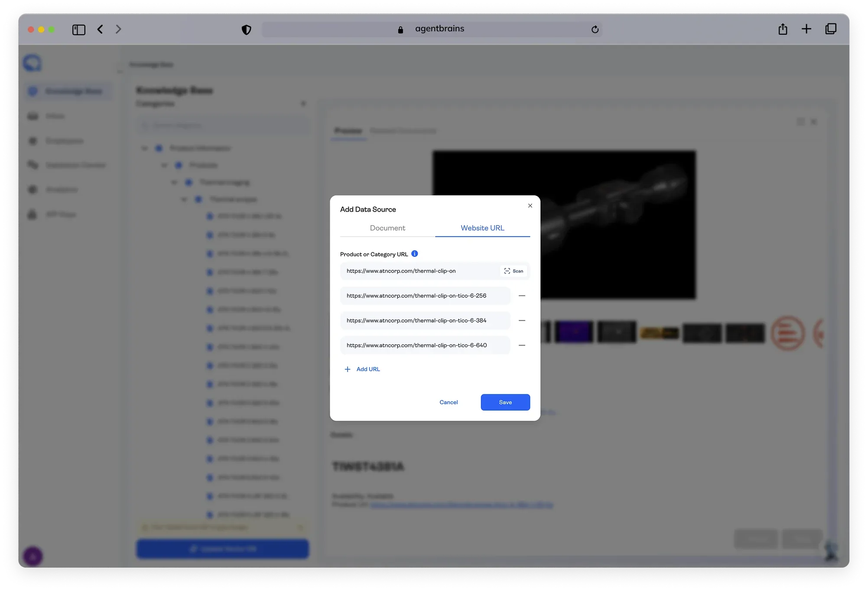This screenshot has height=591, width=868.
Task: Click the info icon beside Product or Category URL
Action: tap(414, 254)
